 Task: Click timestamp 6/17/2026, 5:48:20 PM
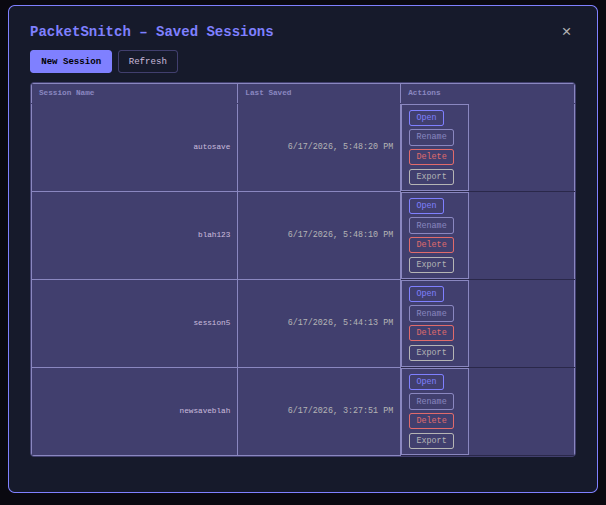click(x=340, y=147)
